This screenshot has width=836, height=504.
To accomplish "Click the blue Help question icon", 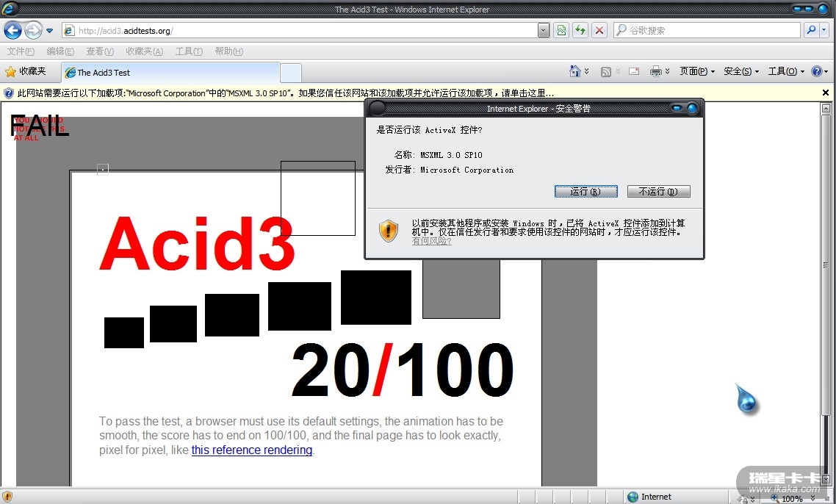I will click(816, 71).
